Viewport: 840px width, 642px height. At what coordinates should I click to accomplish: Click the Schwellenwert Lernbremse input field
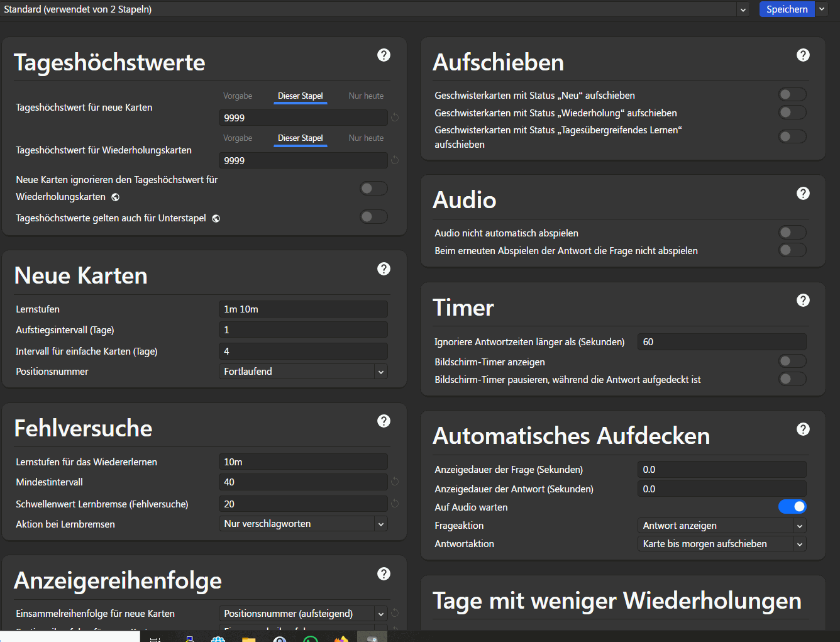click(x=303, y=504)
